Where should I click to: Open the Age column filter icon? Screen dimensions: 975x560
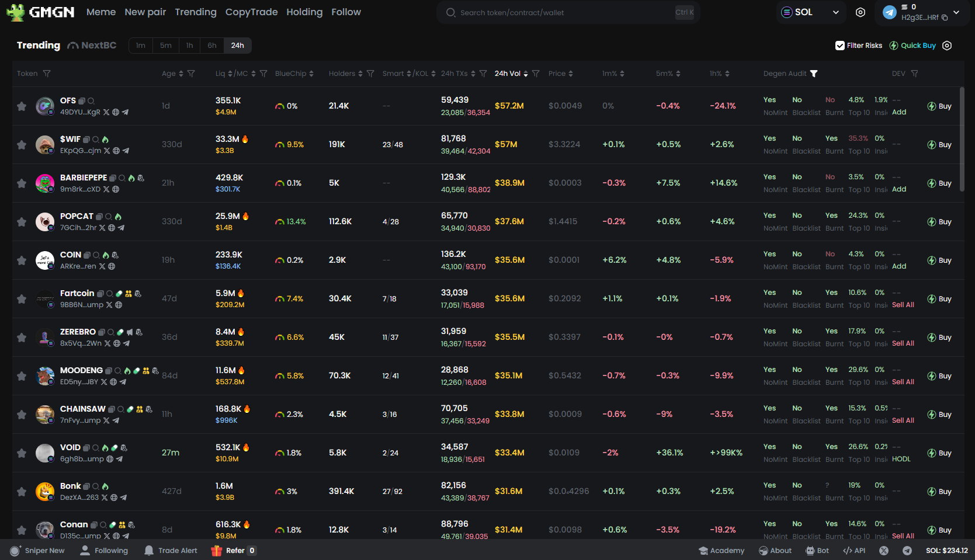tap(191, 74)
